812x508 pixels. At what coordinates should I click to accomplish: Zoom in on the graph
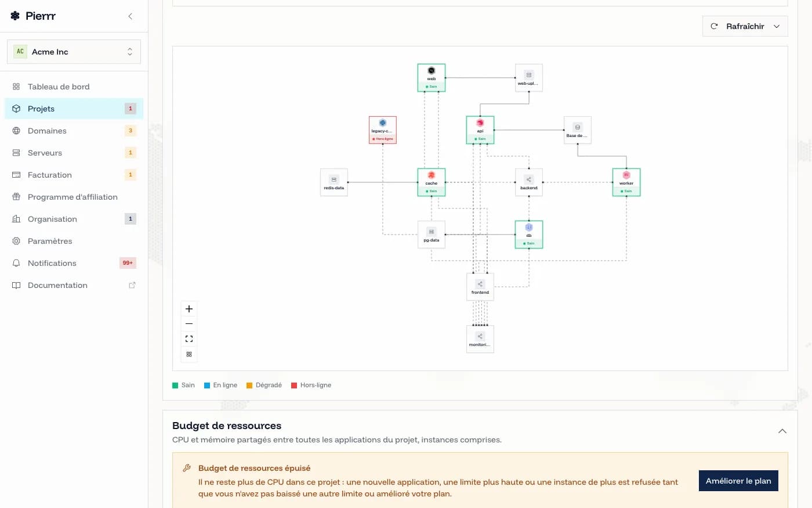click(189, 309)
